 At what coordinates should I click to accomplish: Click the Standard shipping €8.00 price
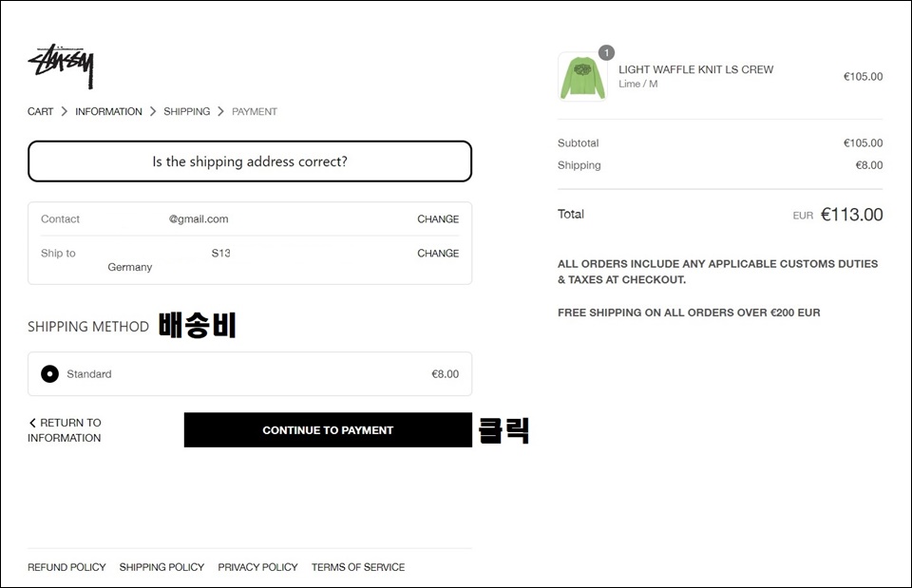coord(445,374)
